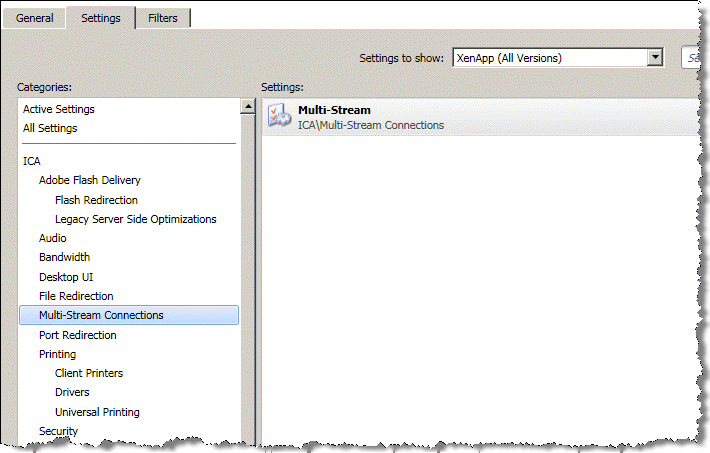Click the categories scrollbar up arrow
The width and height of the screenshot is (710, 453).
pyautogui.click(x=248, y=106)
